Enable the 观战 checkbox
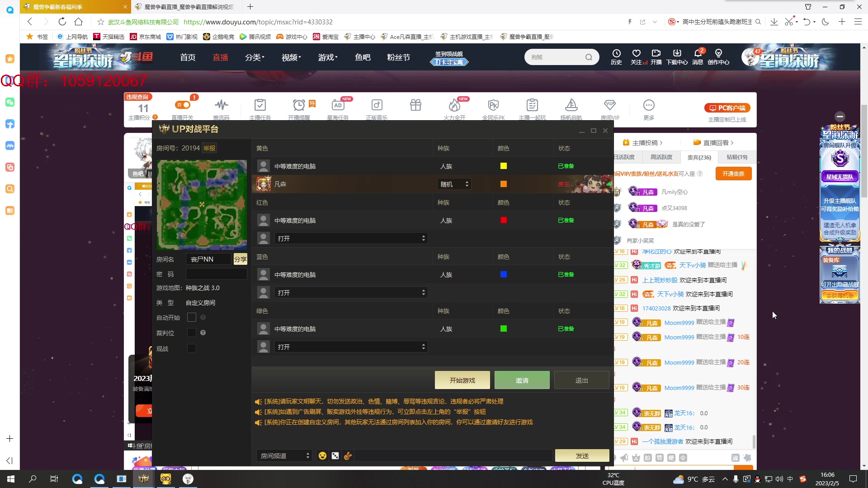 click(192, 348)
